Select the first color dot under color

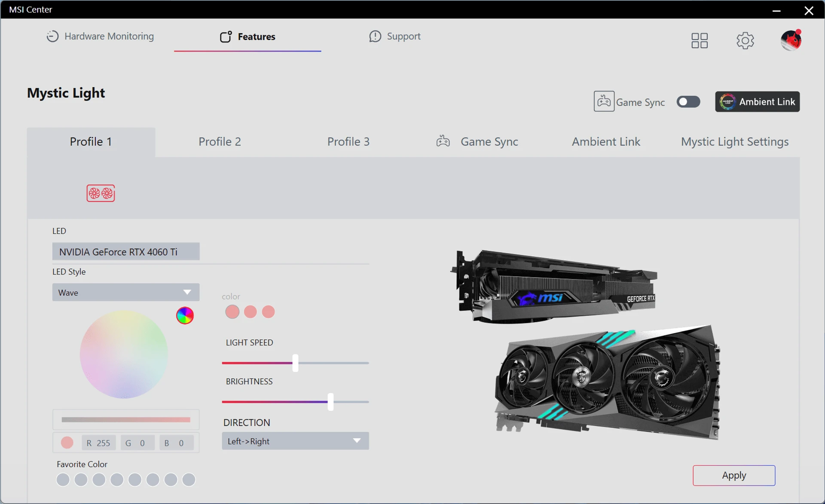232,312
